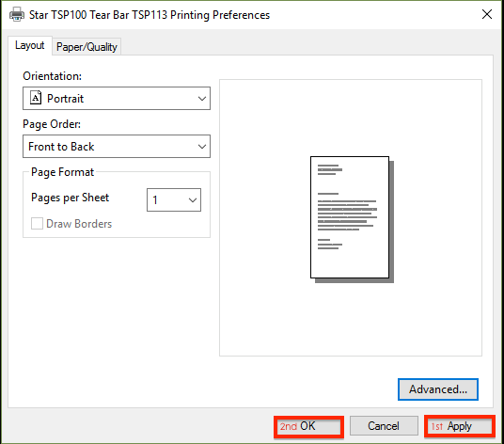
Task: Click the chevron beside the Pages per Sheet value
Action: [193, 200]
